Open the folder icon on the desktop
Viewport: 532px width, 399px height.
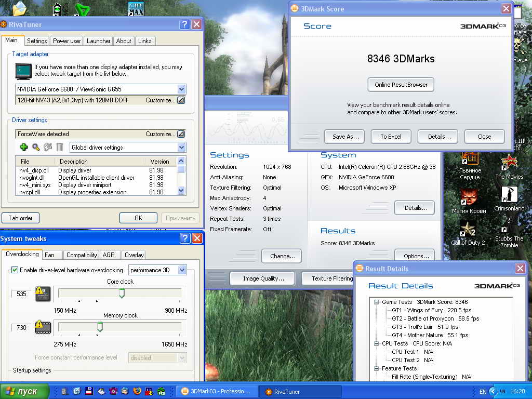click(19, 8)
